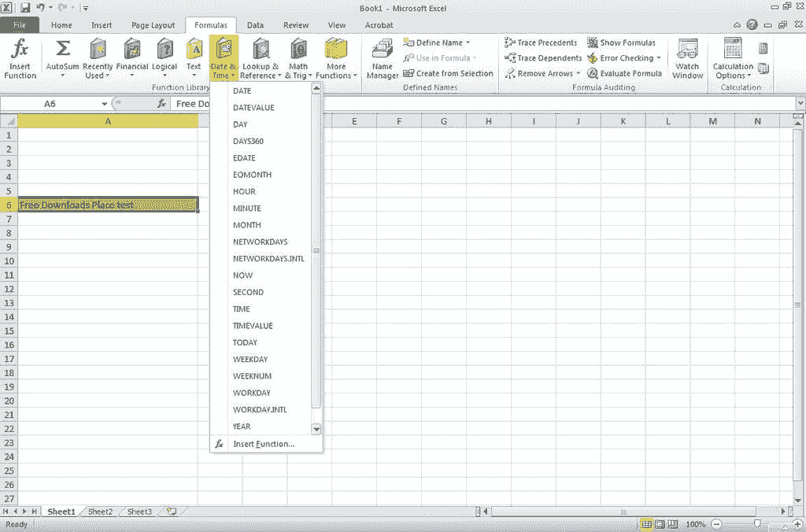
Task: Click the fx button beside formula bar
Action: tap(162, 104)
